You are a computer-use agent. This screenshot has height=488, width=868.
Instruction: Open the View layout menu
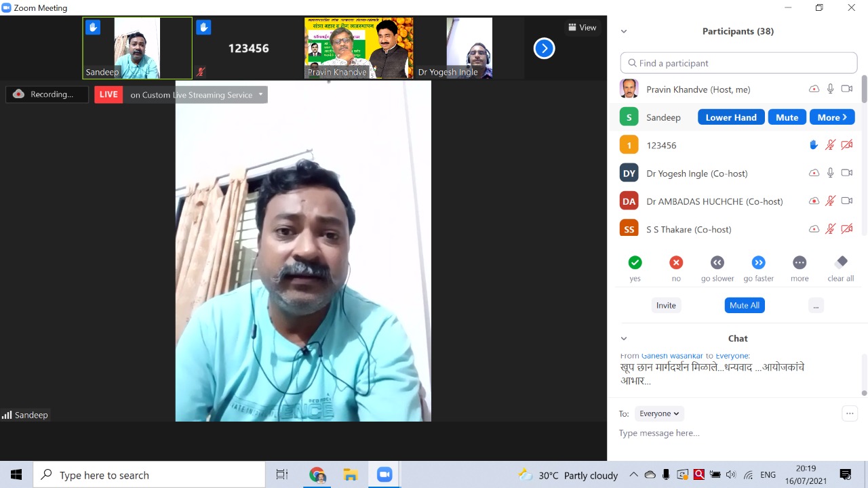[x=583, y=28]
